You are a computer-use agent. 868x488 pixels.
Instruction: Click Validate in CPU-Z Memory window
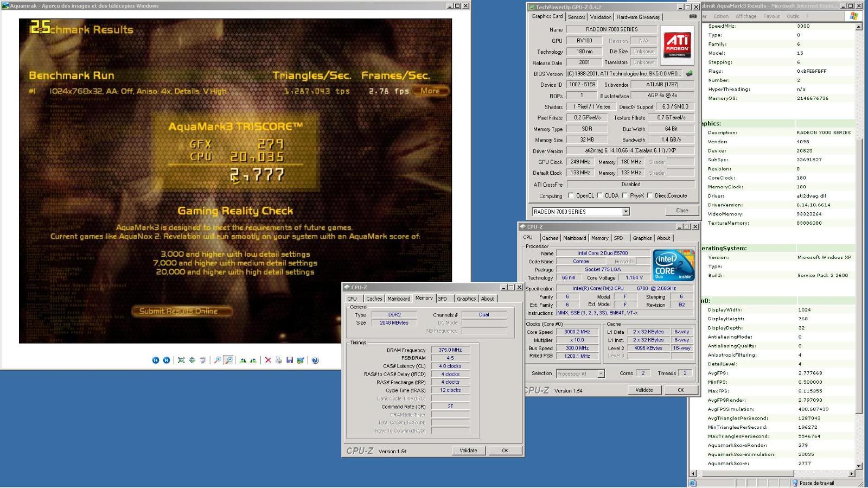468,451
